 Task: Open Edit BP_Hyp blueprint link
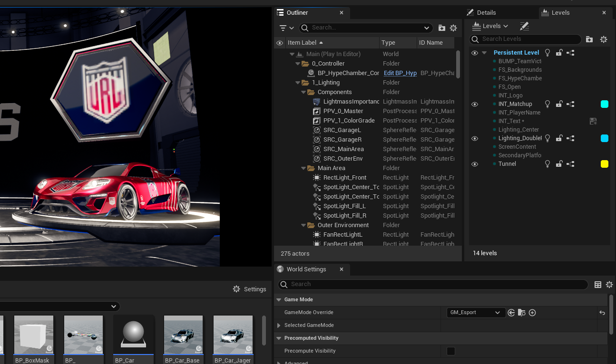click(400, 73)
